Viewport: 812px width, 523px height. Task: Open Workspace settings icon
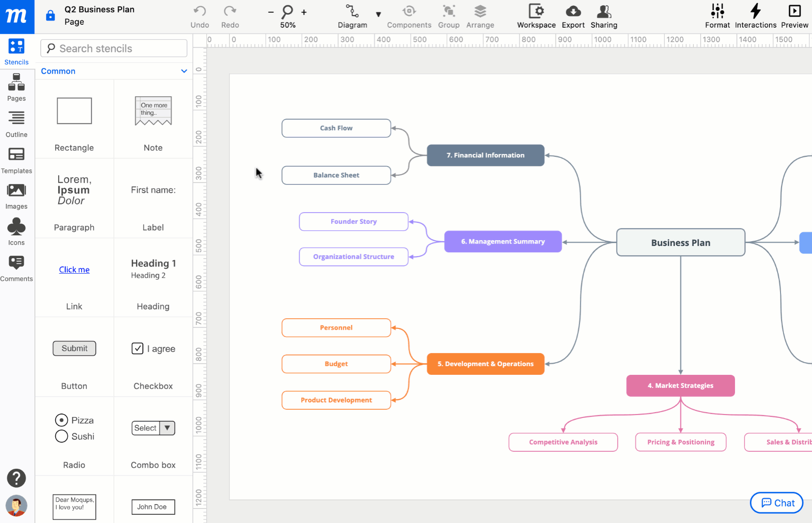pos(536,12)
